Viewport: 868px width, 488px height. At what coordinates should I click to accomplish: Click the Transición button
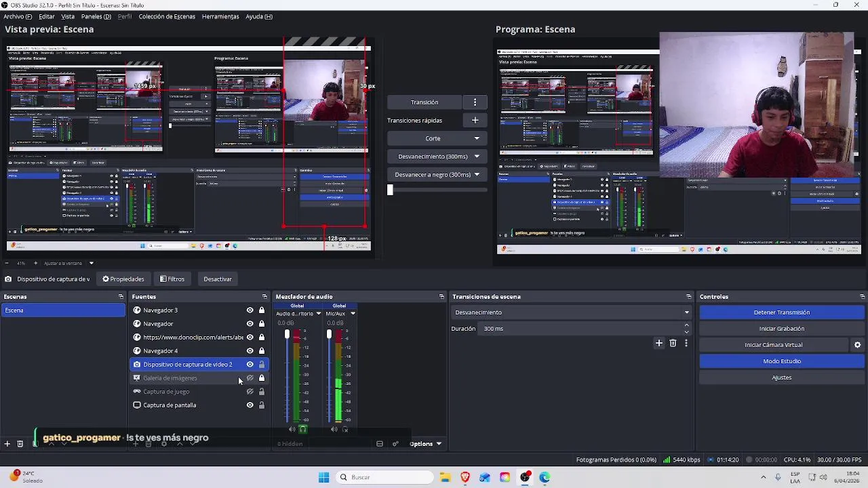pyautogui.click(x=425, y=102)
